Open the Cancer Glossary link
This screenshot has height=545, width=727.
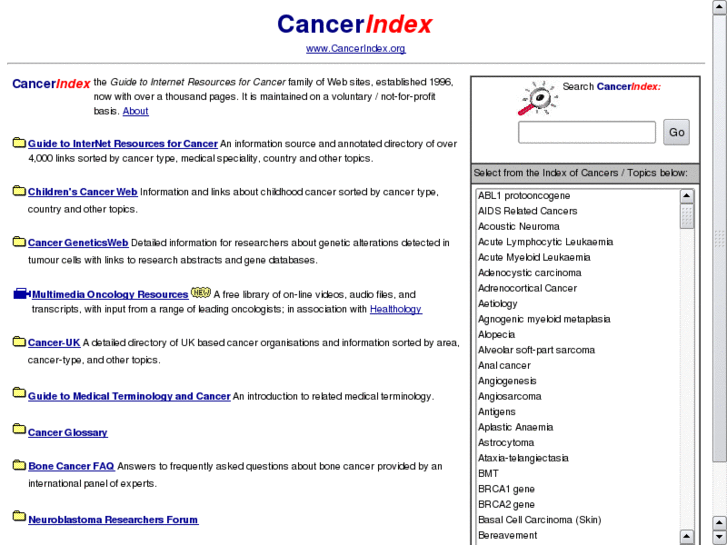[x=68, y=433]
